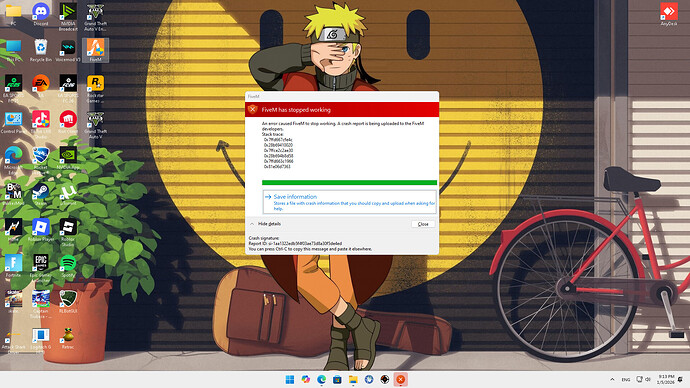
Task: Select the Discord desktop shortcut
Action: [41, 14]
